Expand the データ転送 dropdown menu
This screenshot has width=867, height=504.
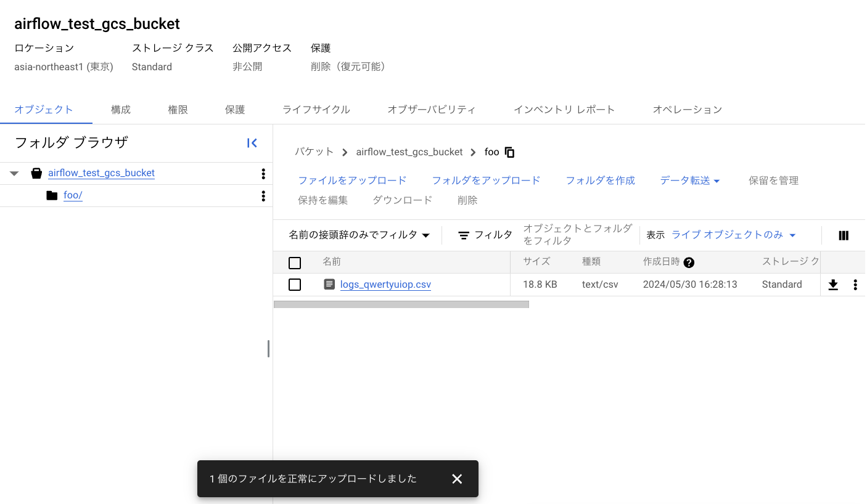pyautogui.click(x=689, y=181)
